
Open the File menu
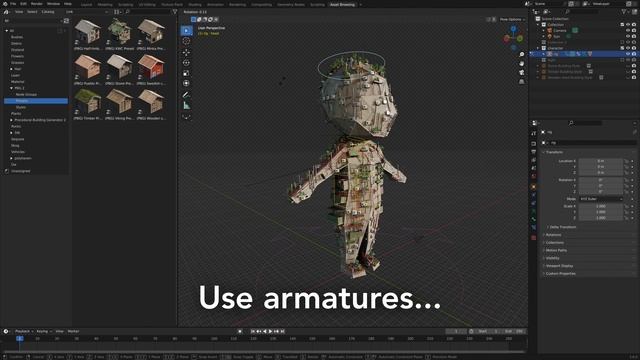click(13, 4)
